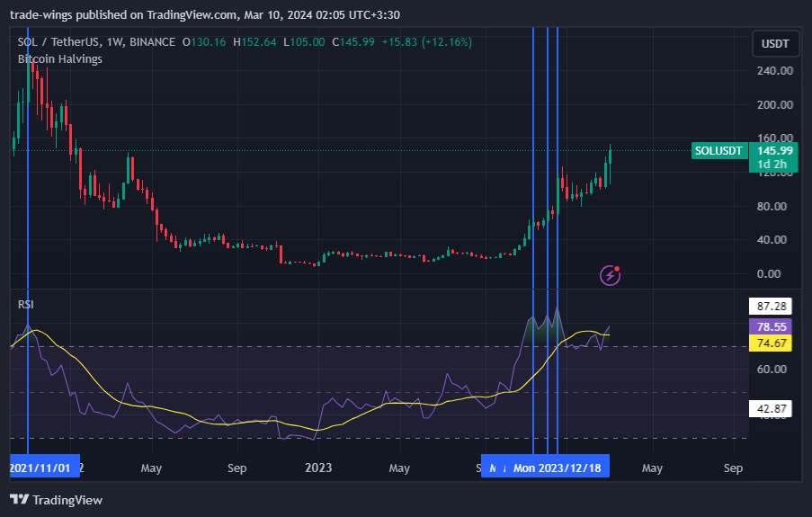This screenshot has height=517, width=812.
Task: Click the 2023 label on time axis
Action: coord(318,468)
